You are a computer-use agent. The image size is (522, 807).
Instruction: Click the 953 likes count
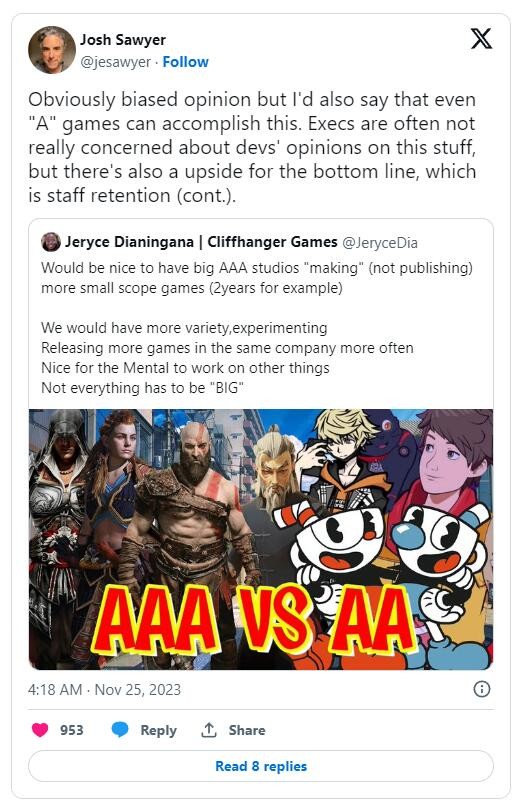pyautogui.click(x=72, y=730)
